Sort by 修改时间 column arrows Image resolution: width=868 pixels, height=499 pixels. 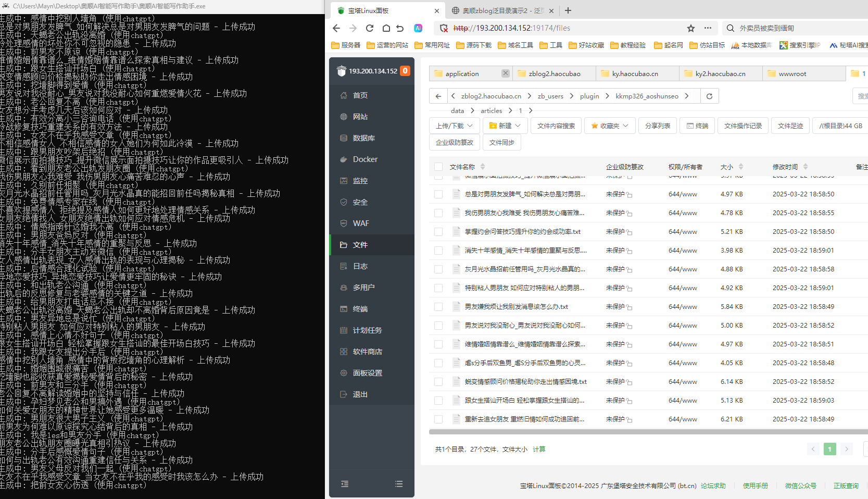tap(806, 167)
